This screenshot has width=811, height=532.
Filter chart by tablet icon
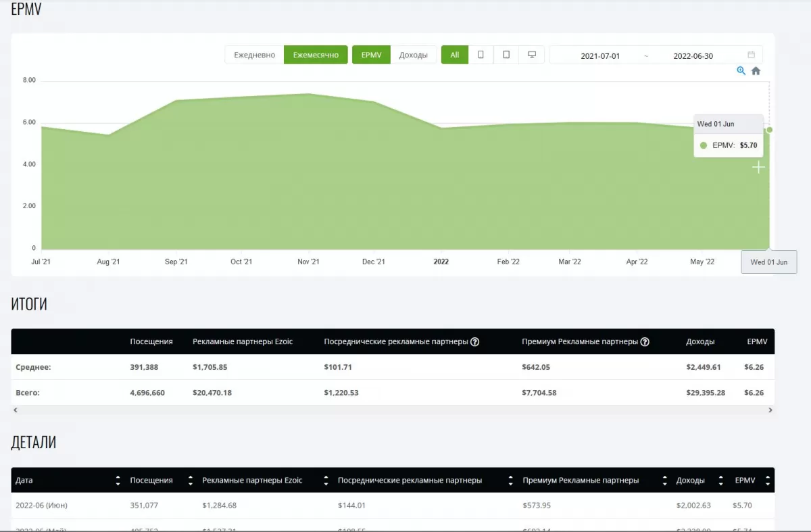click(506, 55)
